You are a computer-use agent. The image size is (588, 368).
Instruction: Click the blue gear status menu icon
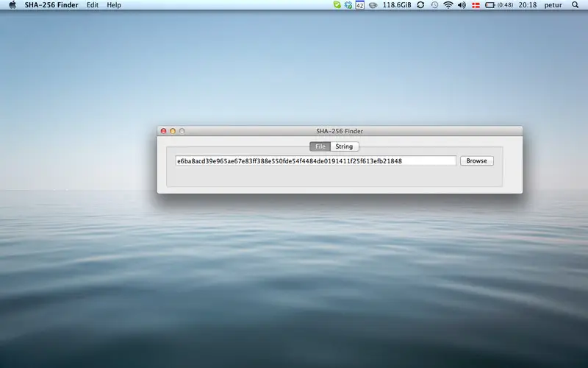pyautogui.click(x=348, y=5)
